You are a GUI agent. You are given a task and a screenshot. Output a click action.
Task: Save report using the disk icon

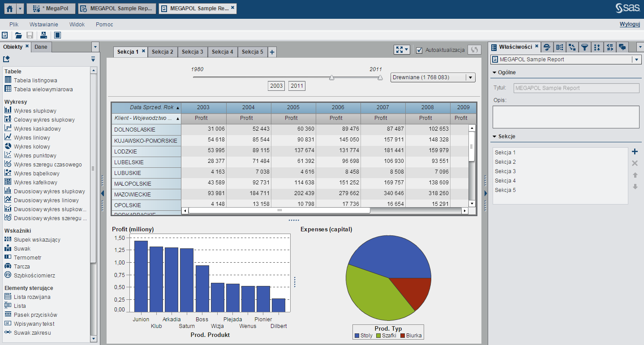pos(30,35)
